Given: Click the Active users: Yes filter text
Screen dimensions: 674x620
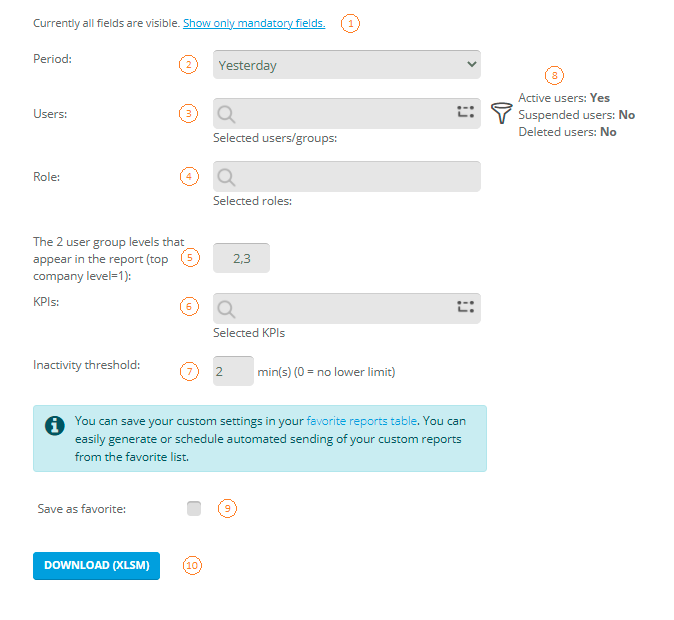Looking at the screenshot, I should (564, 98).
